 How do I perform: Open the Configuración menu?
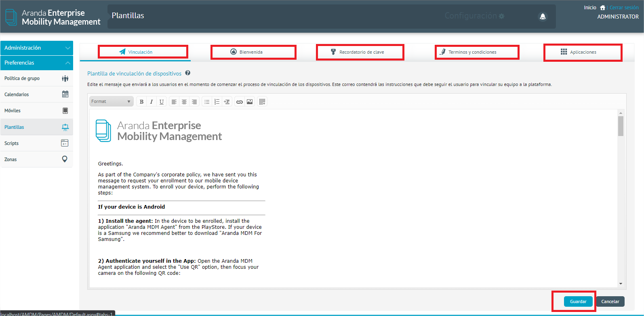coord(474,16)
